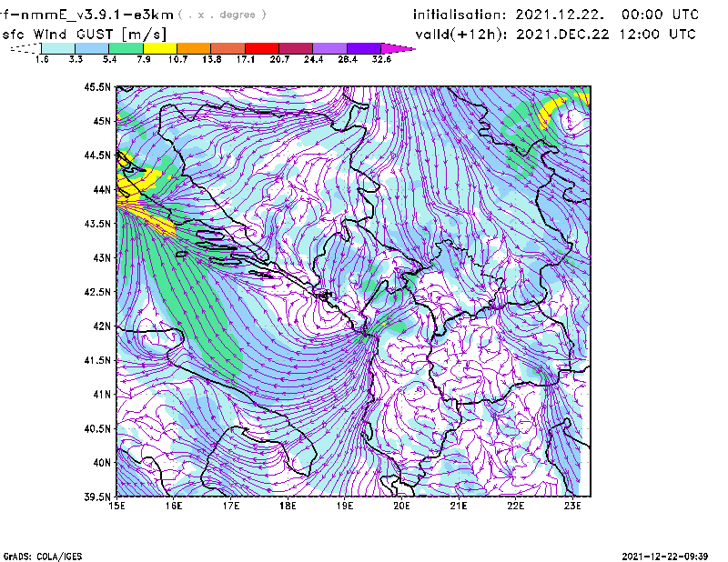Select the violet legend swatch before 32.6

click(x=363, y=48)
